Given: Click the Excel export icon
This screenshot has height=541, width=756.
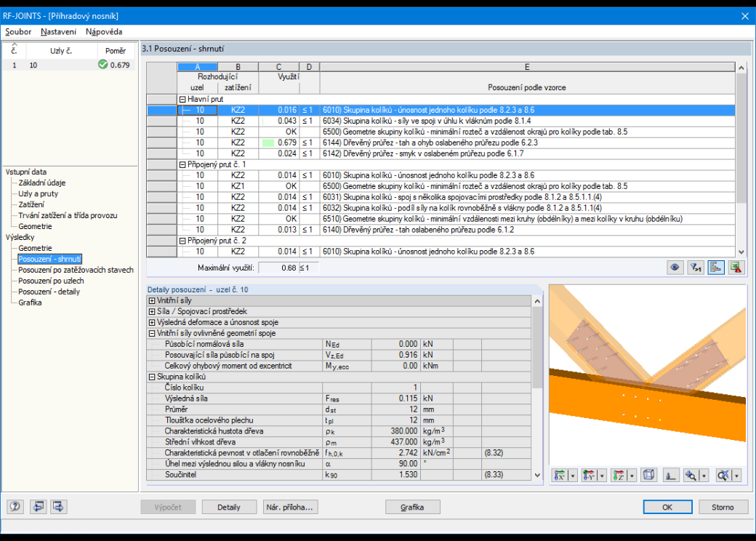Looking at the screenshot, I should (x=736, y=268).
